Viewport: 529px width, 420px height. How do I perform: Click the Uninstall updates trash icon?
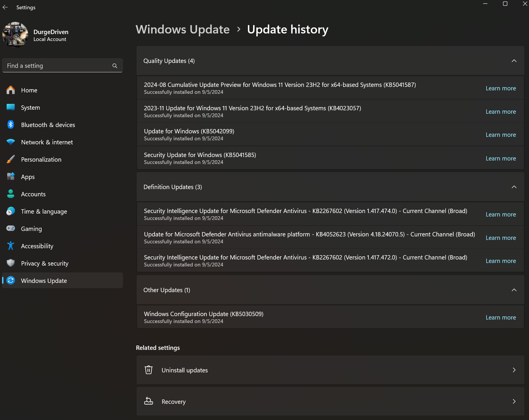click(x=149, y=370)
